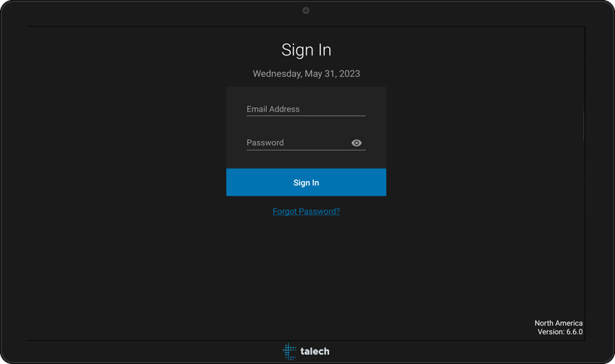Click the Sign In page heading
Screen dimensions: 615x364
coord(307,50)
